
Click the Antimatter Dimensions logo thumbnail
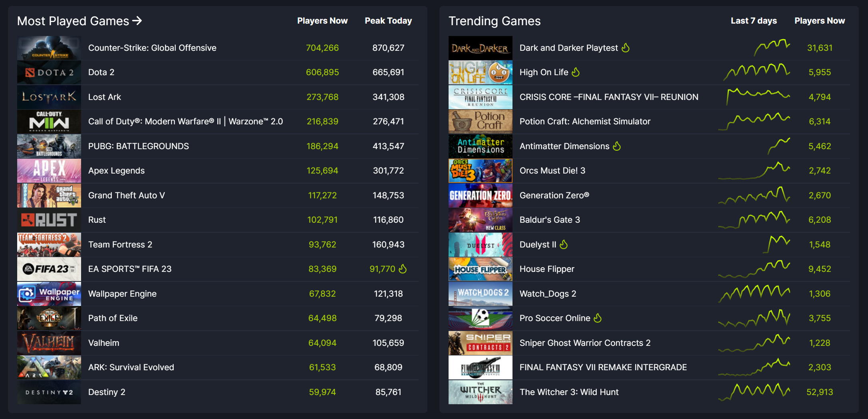(x=481, y=146)
